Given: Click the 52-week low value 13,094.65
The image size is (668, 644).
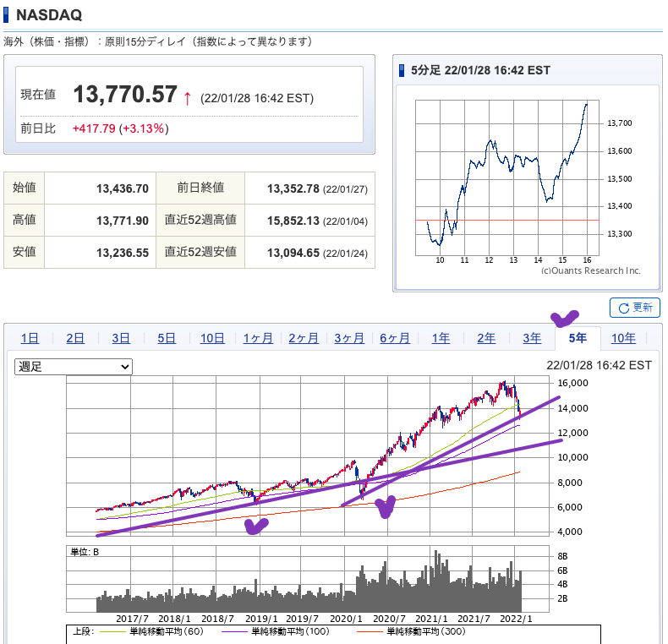Looking at the screenshot, I should [293, 253].
